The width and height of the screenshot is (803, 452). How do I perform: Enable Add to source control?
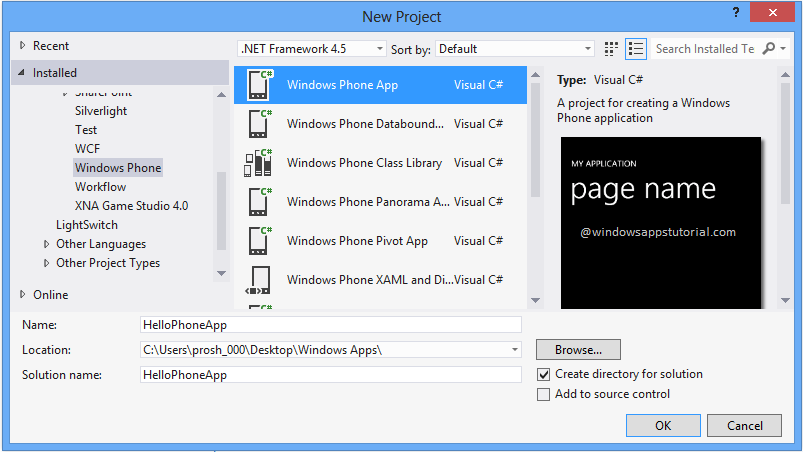click(x=544, y=394)
